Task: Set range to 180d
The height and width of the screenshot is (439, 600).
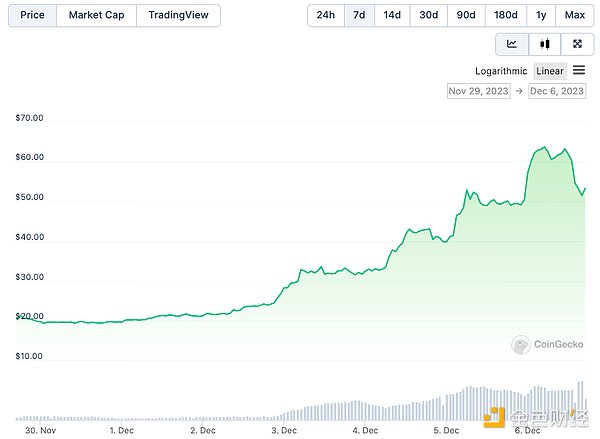Action: (x=505, y=15)
